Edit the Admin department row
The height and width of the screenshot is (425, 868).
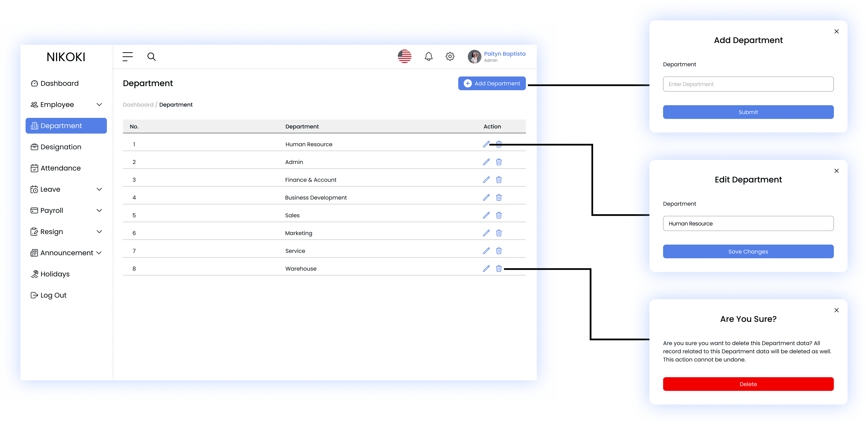point(486,162)
